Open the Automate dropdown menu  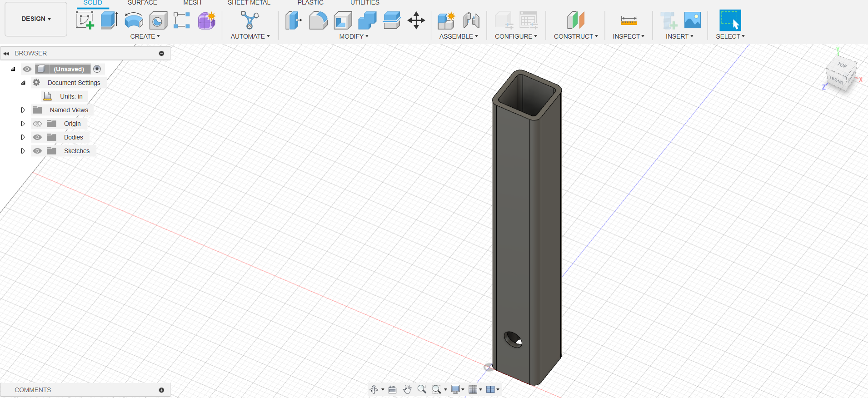coord(250,36)
